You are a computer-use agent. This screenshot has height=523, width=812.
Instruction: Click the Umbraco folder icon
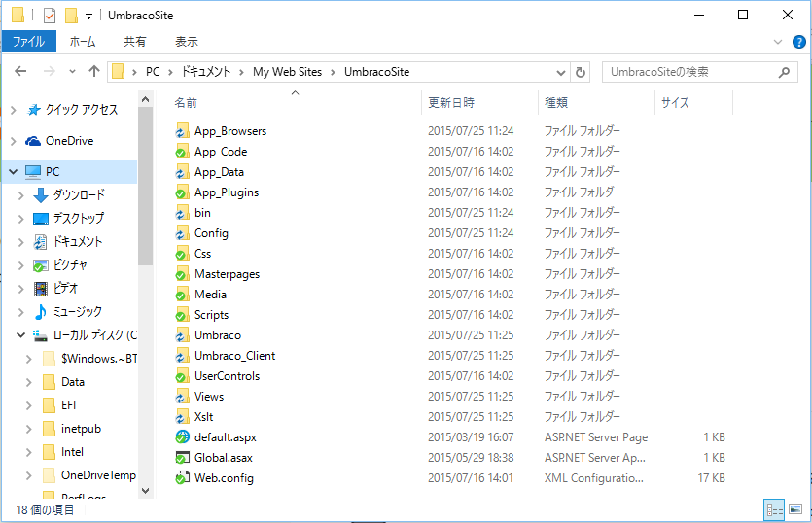pos(182,335)
